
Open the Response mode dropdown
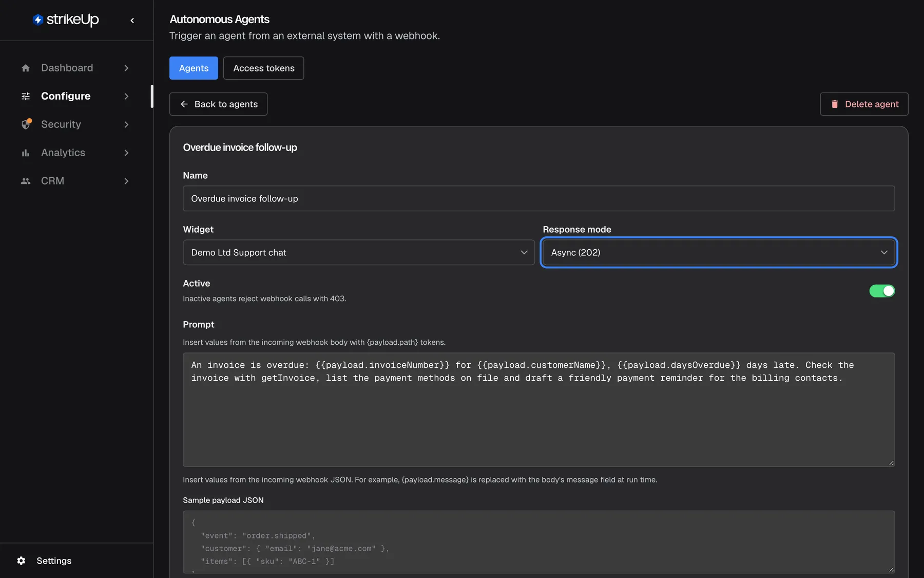[719, 252]
